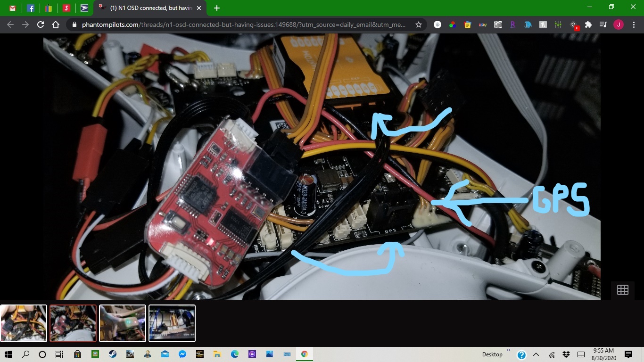Show hidden system tray icons

[536, 354]
